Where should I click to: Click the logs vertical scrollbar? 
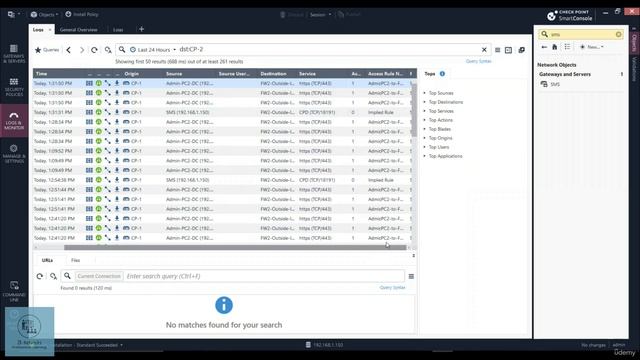click(414, 109)
